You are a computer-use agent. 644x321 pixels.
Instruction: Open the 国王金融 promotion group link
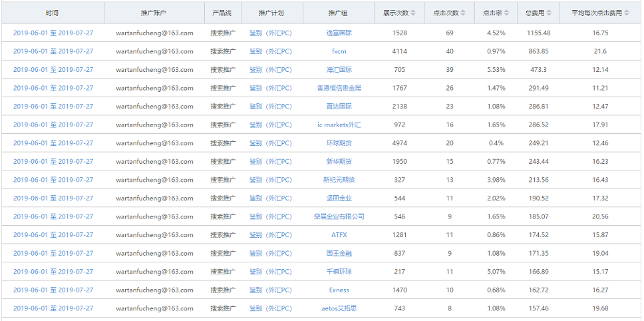click(339, 253)
